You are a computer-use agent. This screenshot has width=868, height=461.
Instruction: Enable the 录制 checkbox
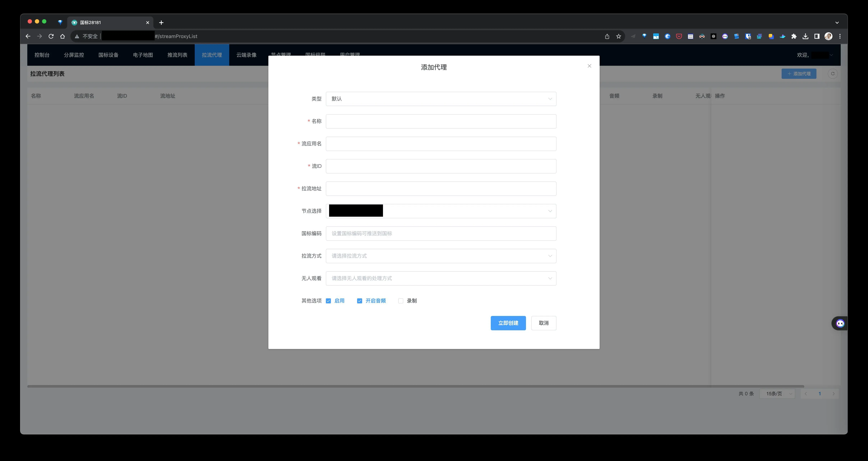tap(401, 301)
